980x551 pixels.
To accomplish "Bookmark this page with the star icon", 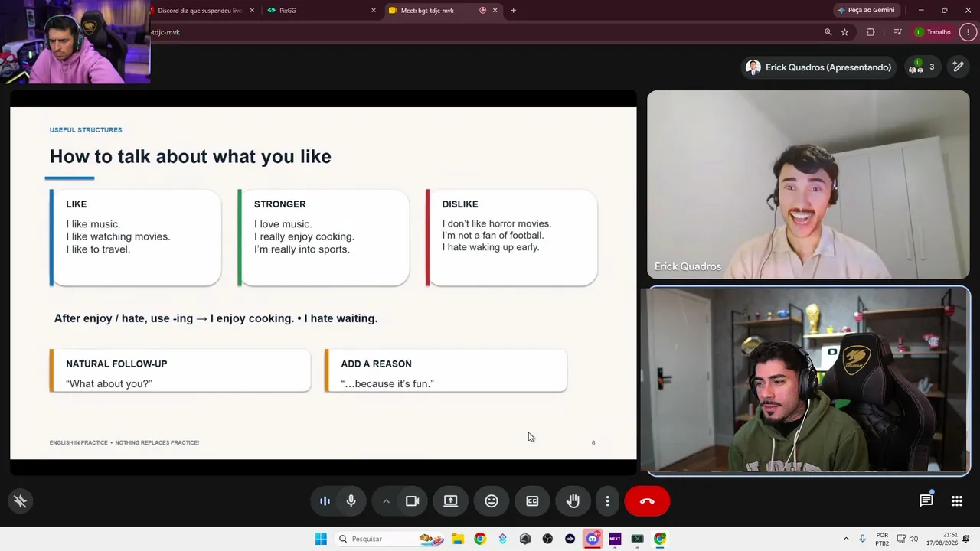I will (x=844, y=32).
